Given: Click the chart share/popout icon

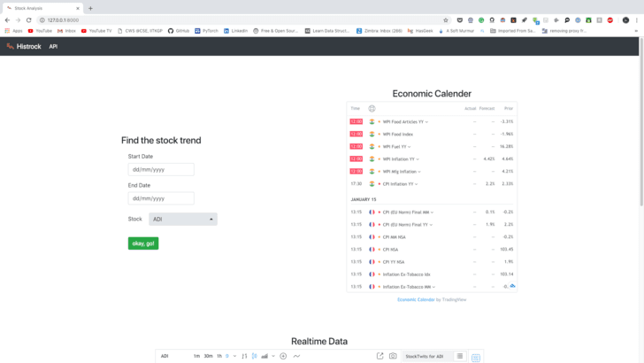Looking at the screenshot, I should (x=379, y=356).
